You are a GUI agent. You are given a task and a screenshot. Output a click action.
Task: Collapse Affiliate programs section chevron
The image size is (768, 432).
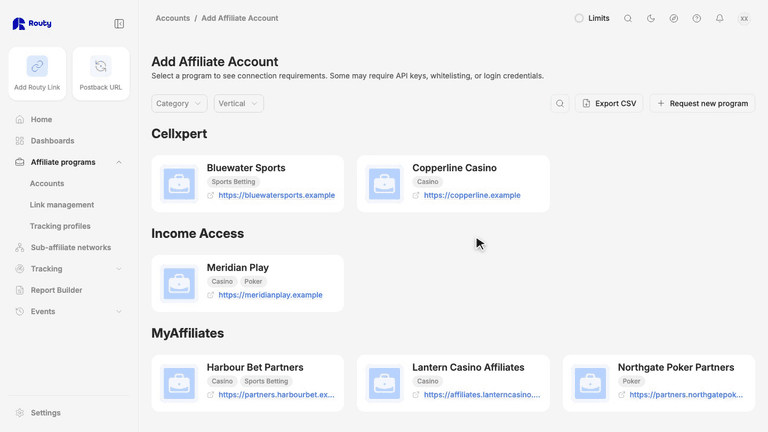tap(119, 162)
